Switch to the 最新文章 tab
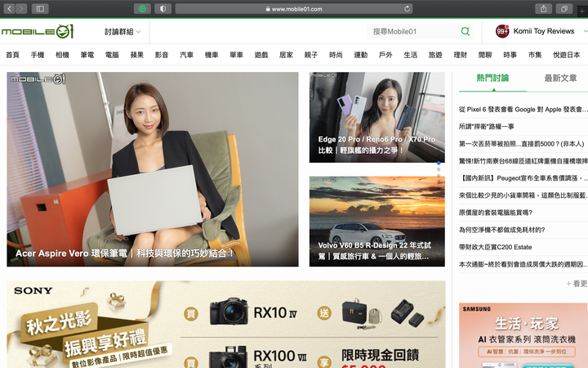Viewport: 588px width, 368px height. [x=560, y=79]
